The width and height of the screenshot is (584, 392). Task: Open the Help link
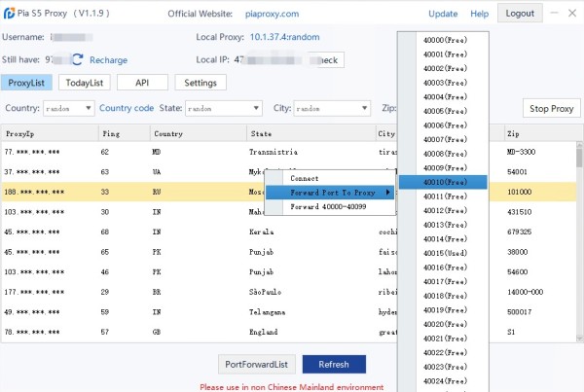coord(479,14)
